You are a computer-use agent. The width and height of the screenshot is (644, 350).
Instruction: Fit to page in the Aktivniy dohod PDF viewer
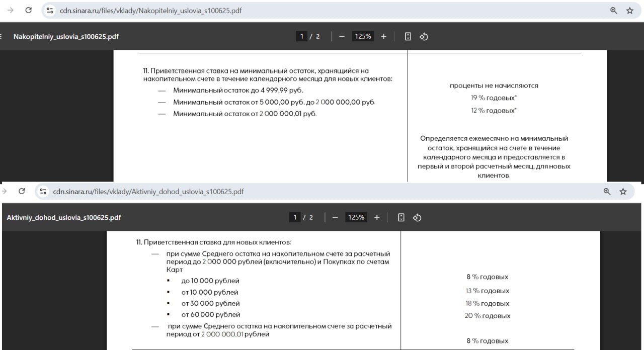click(x=401, y=217)
